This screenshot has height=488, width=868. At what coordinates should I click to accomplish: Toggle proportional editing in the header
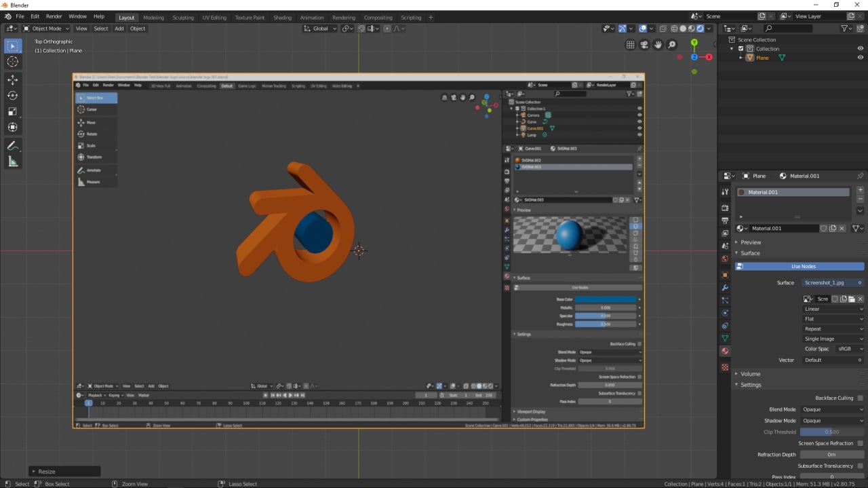click(x=387, y=29)
